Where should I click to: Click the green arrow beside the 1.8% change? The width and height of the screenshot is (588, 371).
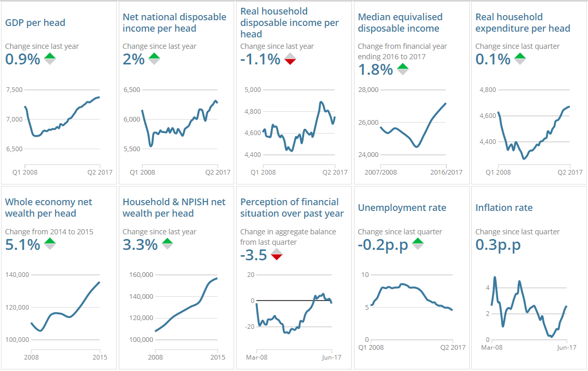pos(403,67)
